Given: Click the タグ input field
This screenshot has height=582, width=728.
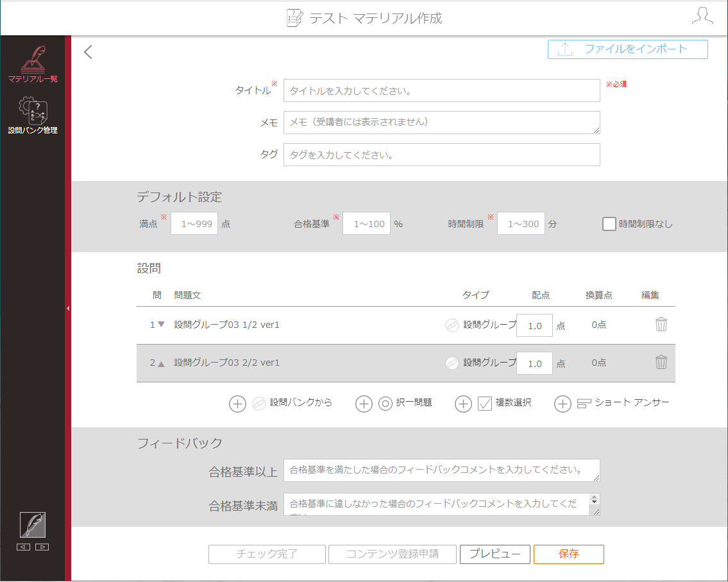Looking at the screenshot, I should point(441,155).
